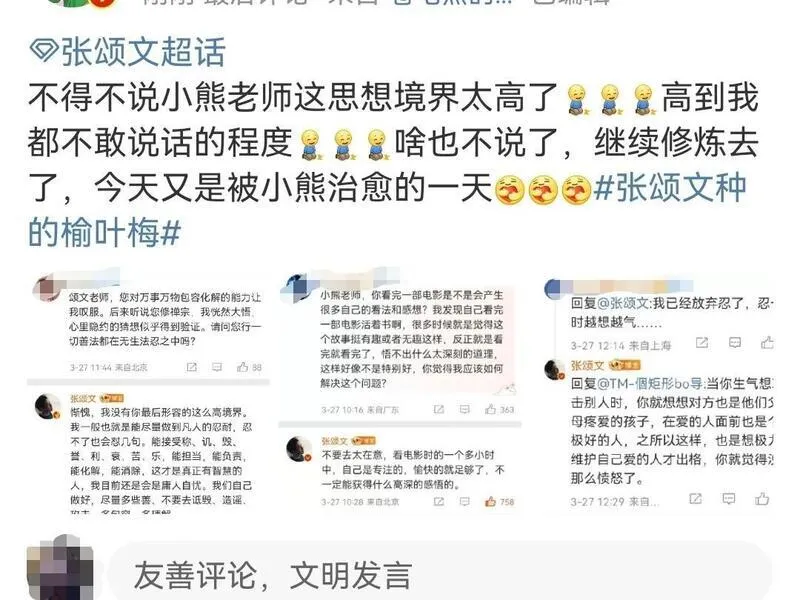Click comment icon on the 3-27 12:14 reply
800x600 pixels.
735,343
